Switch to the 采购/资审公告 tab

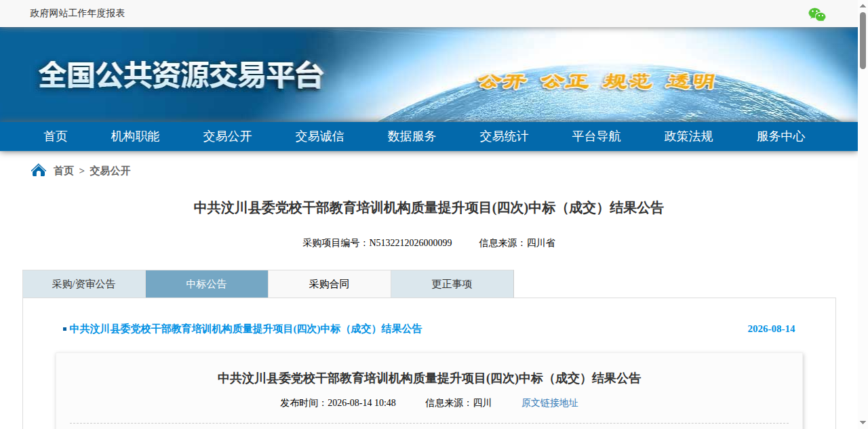coord(84,284)
